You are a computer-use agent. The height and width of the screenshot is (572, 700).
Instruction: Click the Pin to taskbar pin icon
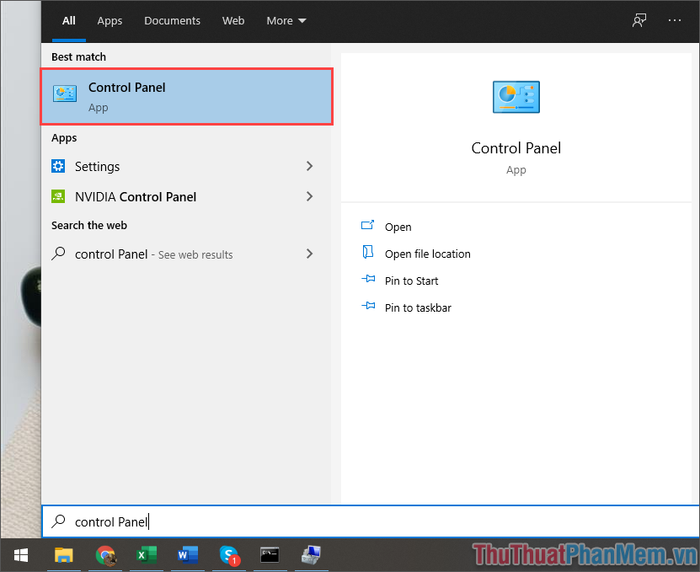[x=368, y=306]
